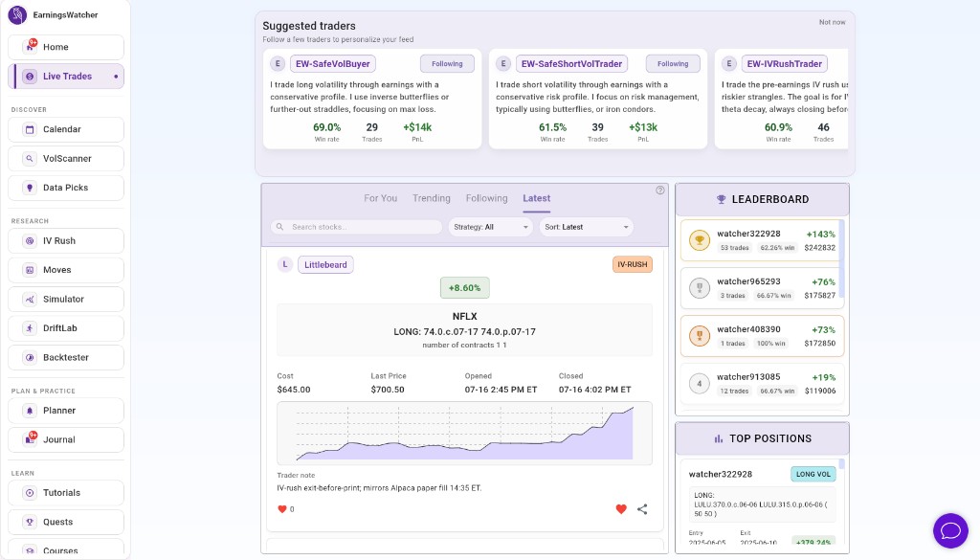This screenshot has width=980, height=560.
Task: Click the EW-SafeVolBuyer avatar letter E
Action: (278, 64)
